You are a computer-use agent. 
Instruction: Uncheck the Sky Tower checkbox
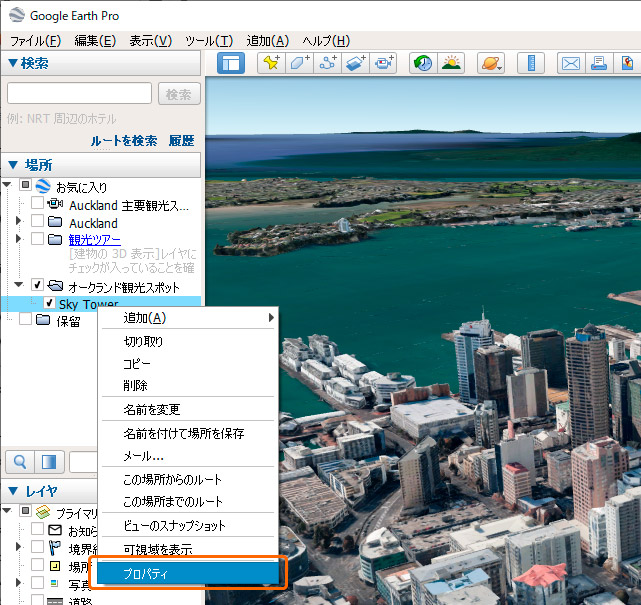point(49,304)
